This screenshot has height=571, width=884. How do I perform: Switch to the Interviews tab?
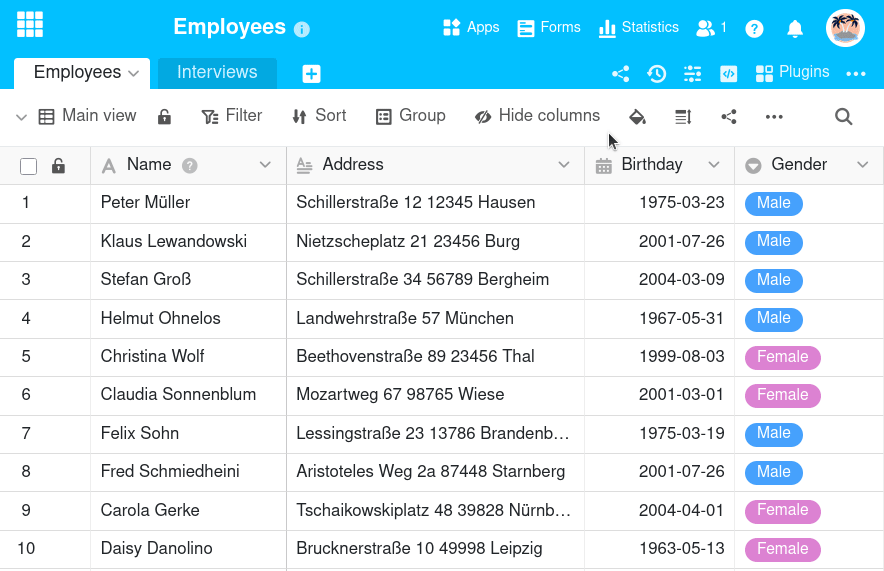(217, 72)
